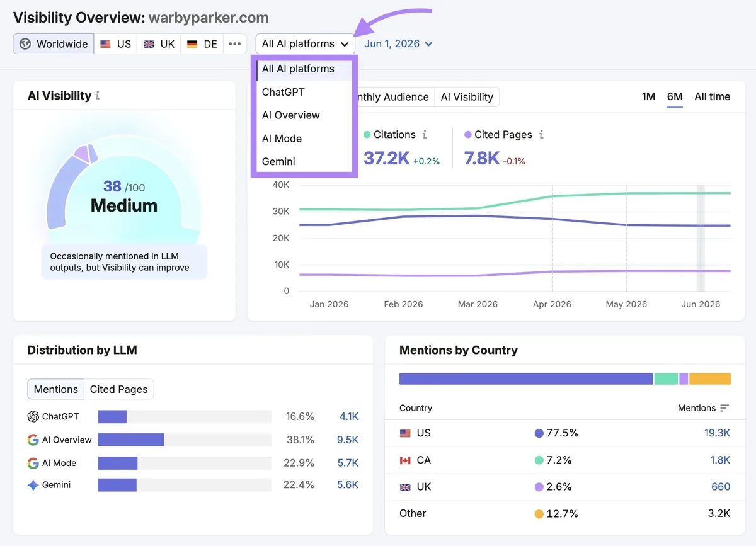The height and width of the screenshot is (546, 756).
Task: Choose AI Overview in platforms menu
Action: (x=304, y=115)
